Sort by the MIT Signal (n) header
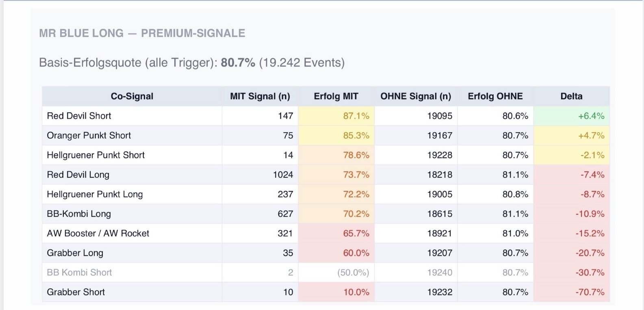 (260, 96)
